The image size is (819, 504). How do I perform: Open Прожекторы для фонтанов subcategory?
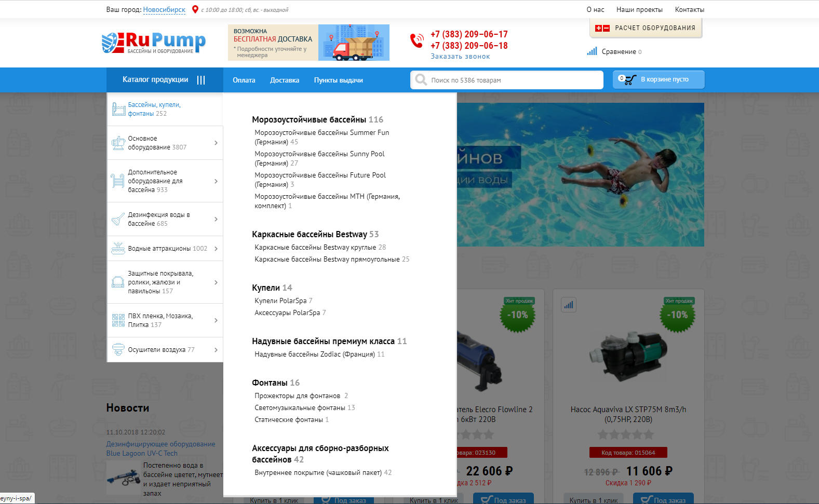point(298,396)
